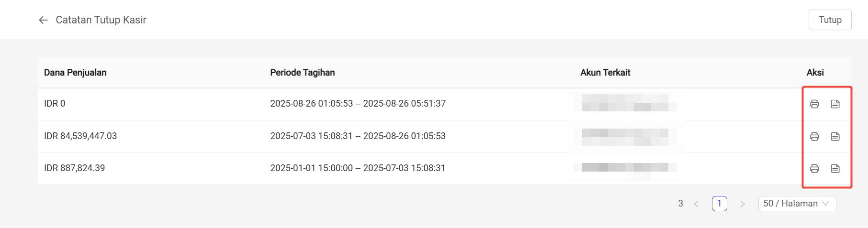The width and height of the screenshot is (868, 228).
Task: Click the Dana Penjualan column header
Action: 75,73
